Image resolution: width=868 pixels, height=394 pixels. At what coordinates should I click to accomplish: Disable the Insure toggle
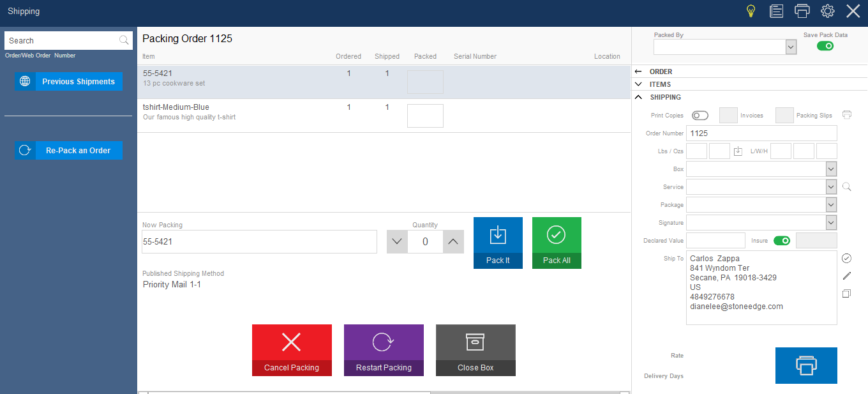point(782,241)
